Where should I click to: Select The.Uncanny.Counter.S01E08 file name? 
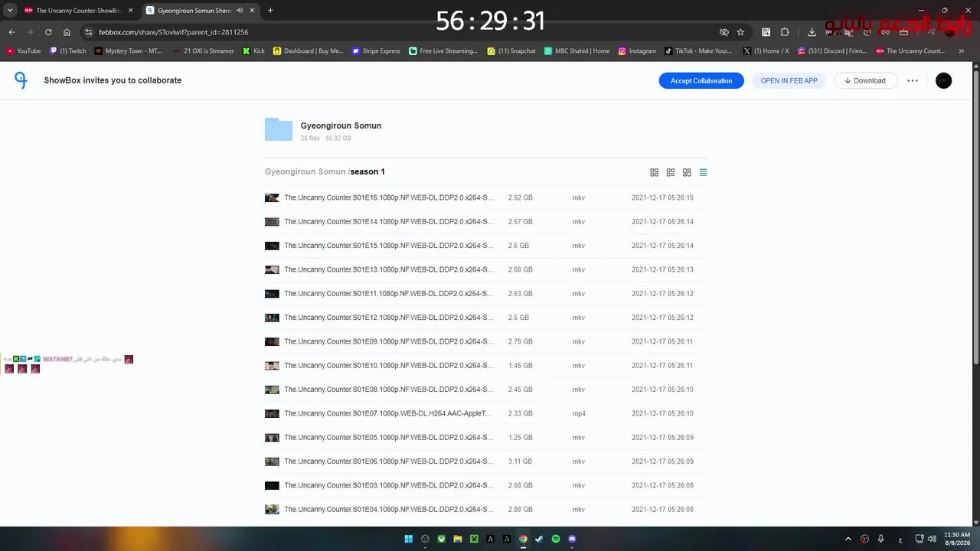click(389, 390)
